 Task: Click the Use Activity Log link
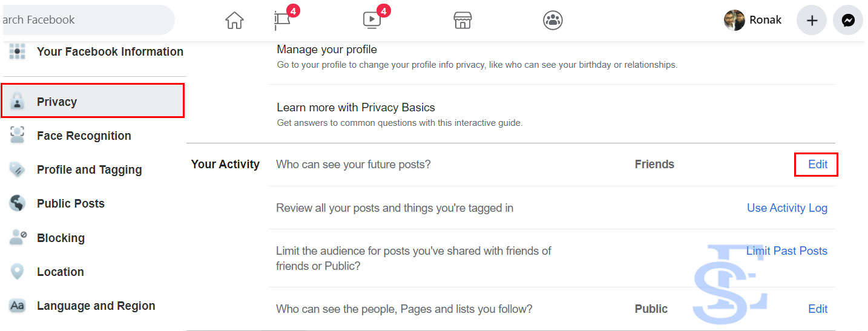787,208
